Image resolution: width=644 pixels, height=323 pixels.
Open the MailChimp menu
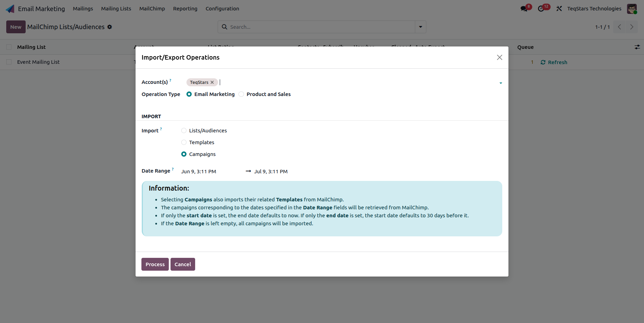[x=152, y=9]
